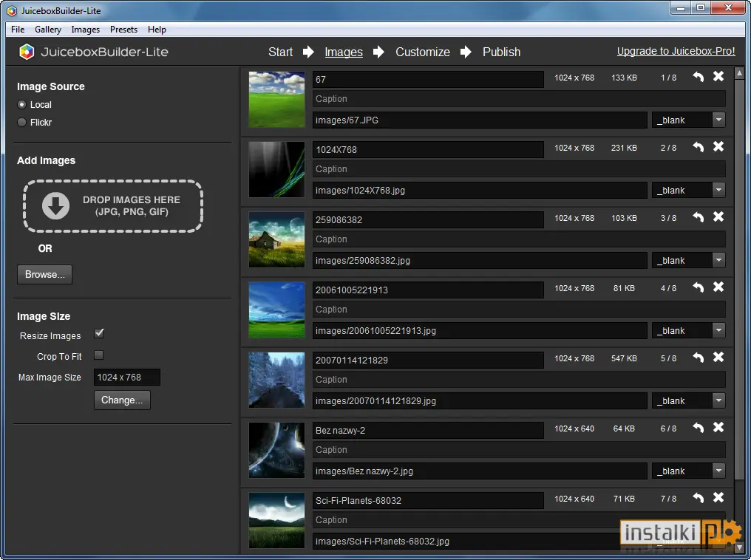The width and height of the screenshot is (751, 560).
Task: Click the download arrow icon in drop zone
Action: [x=55, y=206]
